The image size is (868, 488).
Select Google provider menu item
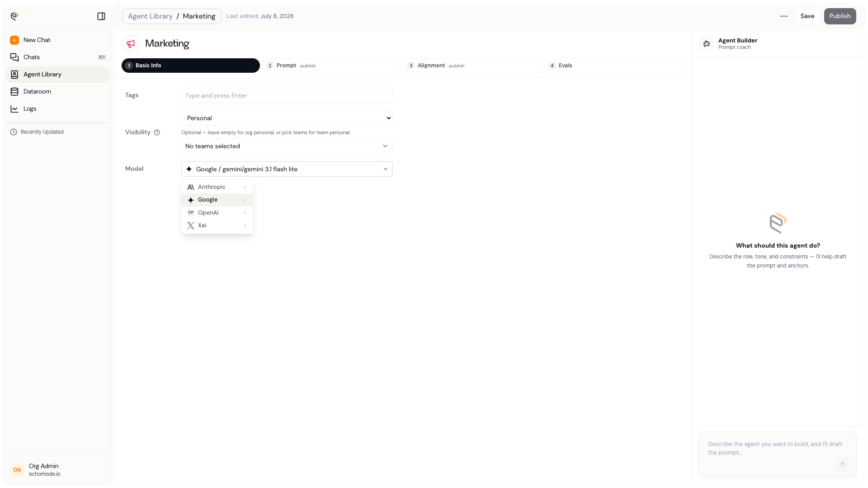point(217,200)
